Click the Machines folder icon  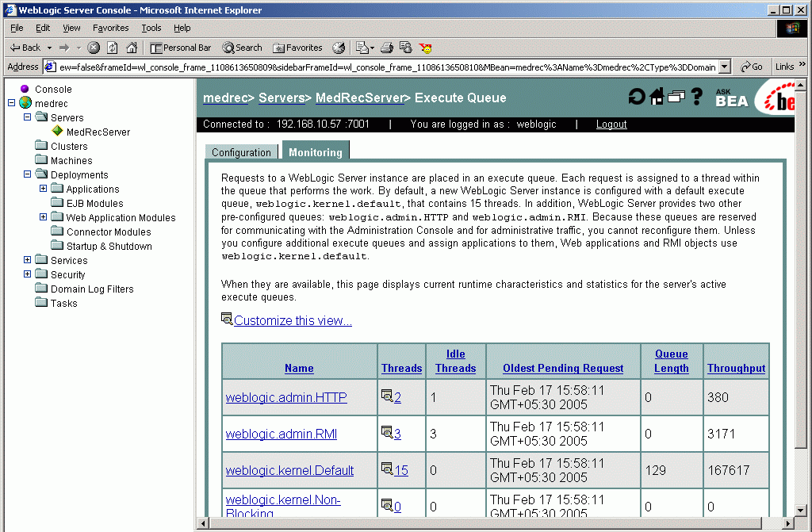41,159
